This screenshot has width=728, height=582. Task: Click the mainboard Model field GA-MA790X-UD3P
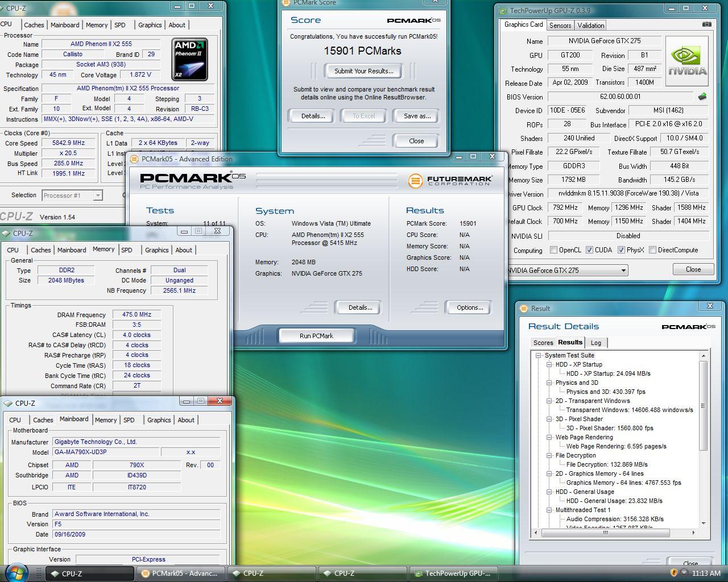[x=105, y=452]
